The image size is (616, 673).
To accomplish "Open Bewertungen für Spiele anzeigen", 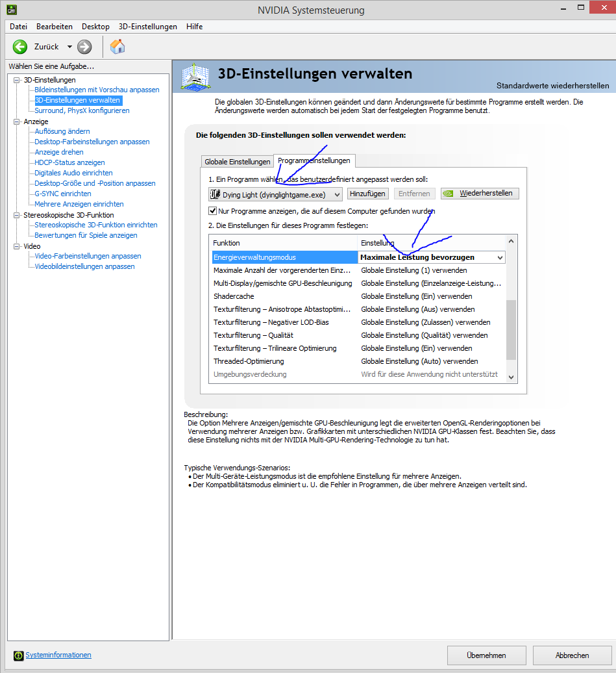I will 86,235.
